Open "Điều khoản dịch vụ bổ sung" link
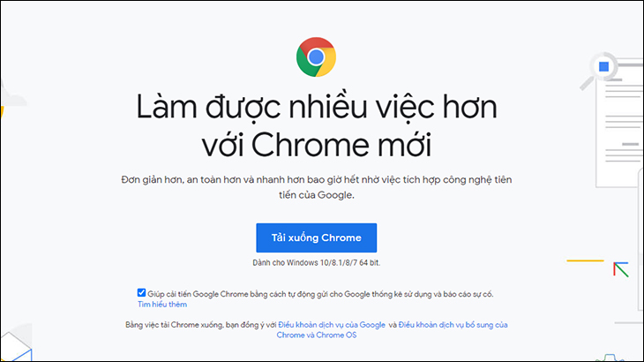The image size is (644, 362). click(x=452, y=325)
